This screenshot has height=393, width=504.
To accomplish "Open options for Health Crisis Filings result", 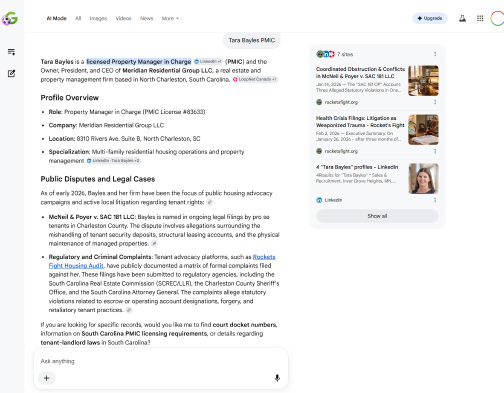I will pyautogui.click(x=435, y=151).
